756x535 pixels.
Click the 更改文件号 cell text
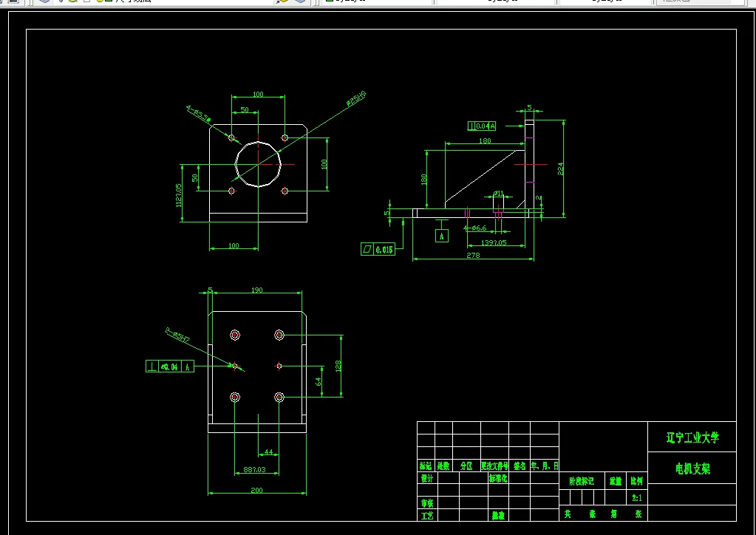click(x=494, y=466)
